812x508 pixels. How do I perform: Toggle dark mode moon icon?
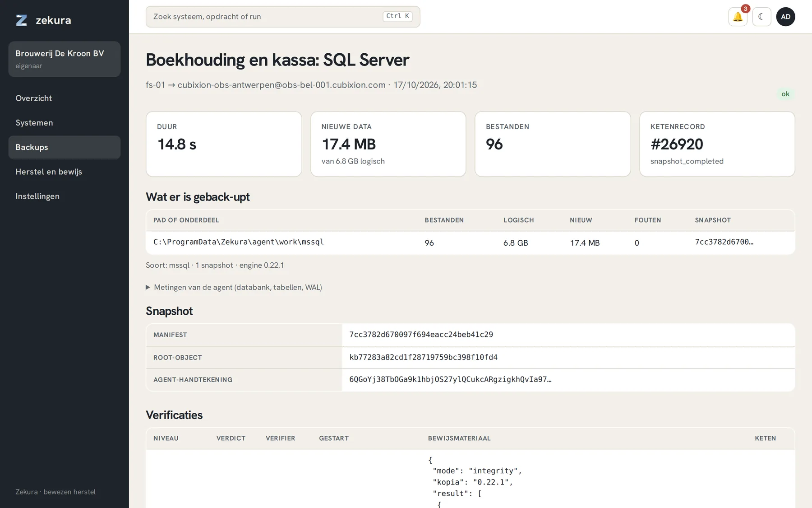tap(762, 17)
